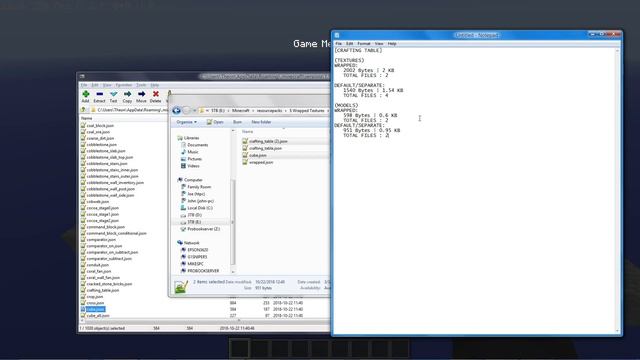
Task: Select Probookserver (Z:) in Explorer pane
Action: tap(200, 229)
